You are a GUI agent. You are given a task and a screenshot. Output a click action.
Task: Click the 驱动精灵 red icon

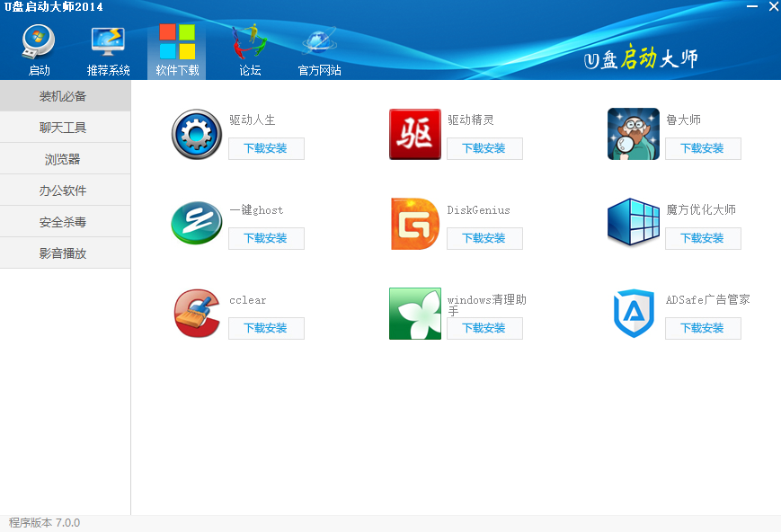(415, 135)
